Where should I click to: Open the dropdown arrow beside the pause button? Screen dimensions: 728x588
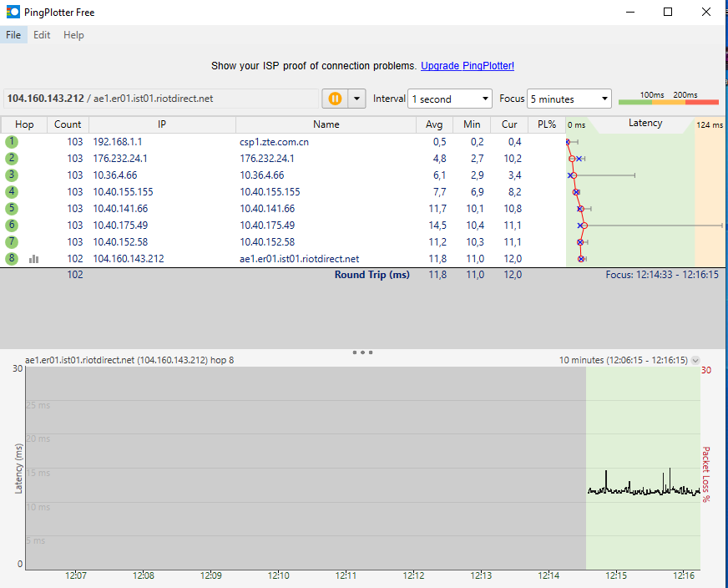pos(356,99)
